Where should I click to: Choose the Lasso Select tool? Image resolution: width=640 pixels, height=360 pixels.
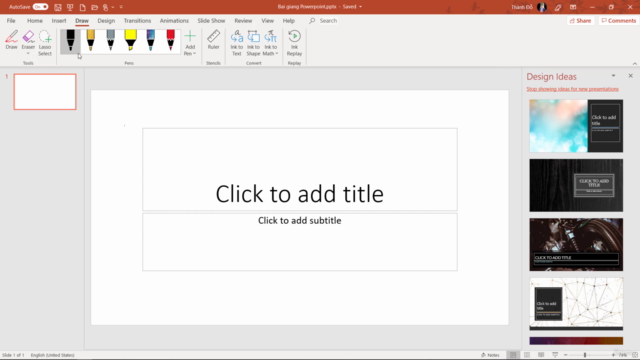tap(45, 43)
